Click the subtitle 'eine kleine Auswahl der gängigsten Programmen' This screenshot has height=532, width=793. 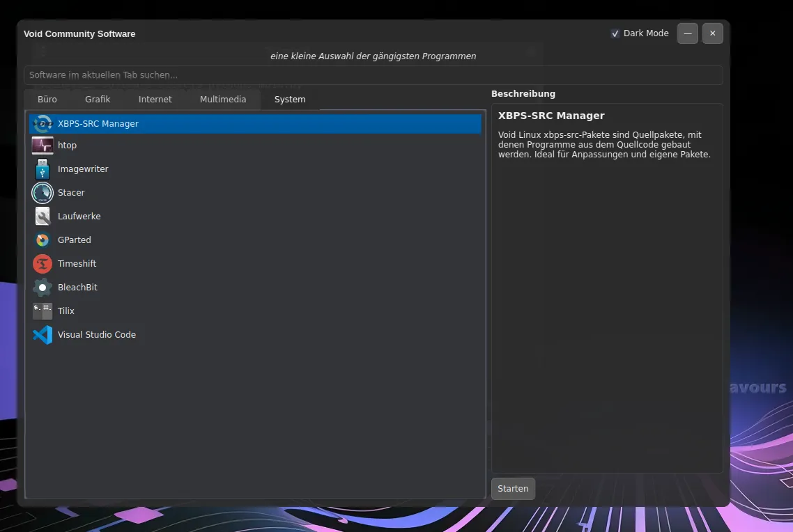374,56
